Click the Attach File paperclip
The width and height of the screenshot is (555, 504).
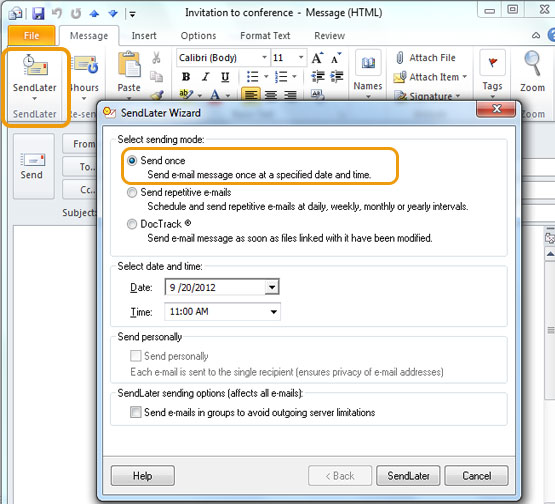(400, 57)
